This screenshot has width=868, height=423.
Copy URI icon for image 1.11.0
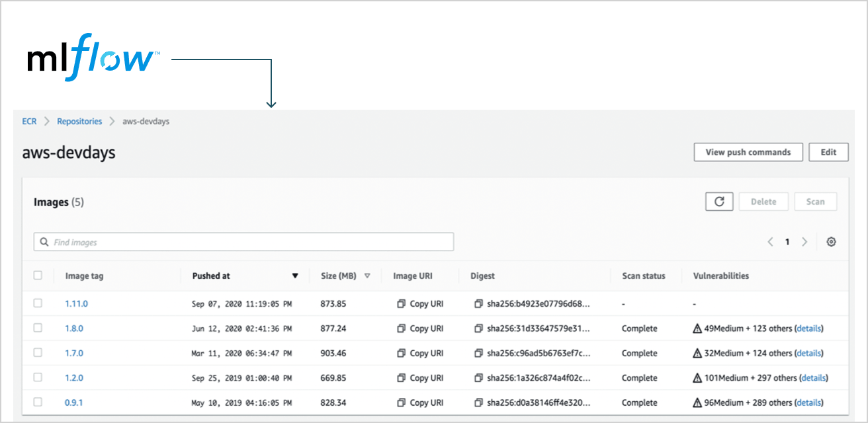[x=401, y=304]
